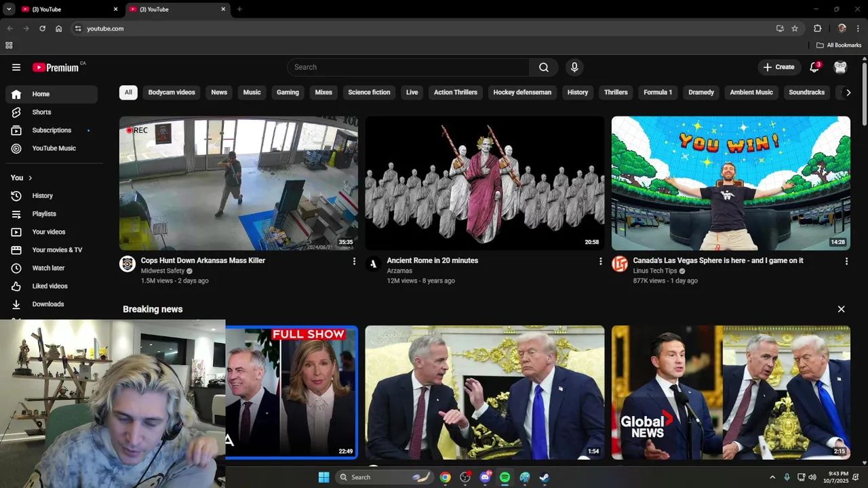
Task: Open Subscriptions in the sidebar
Action: [52, 130]
